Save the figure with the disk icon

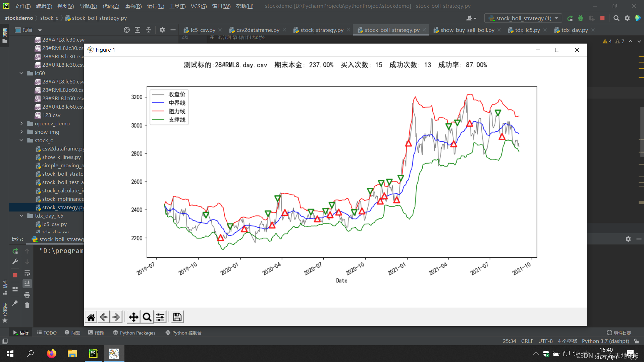tap(177, 317)
